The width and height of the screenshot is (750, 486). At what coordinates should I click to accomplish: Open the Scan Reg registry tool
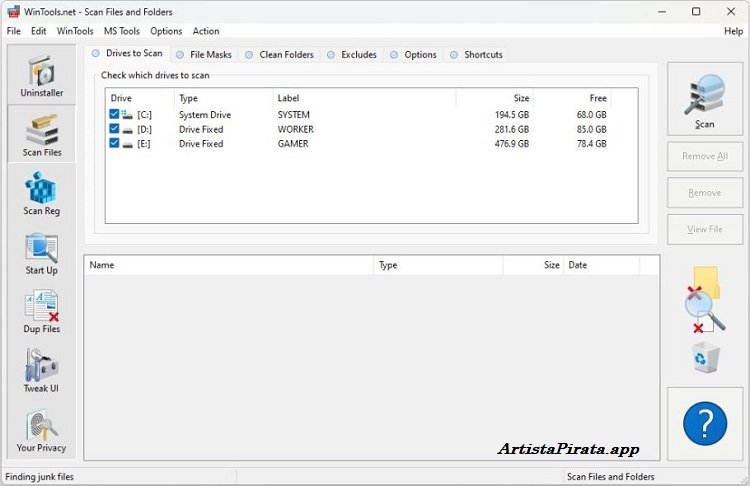pyautogui.click(x=42, y=194)
